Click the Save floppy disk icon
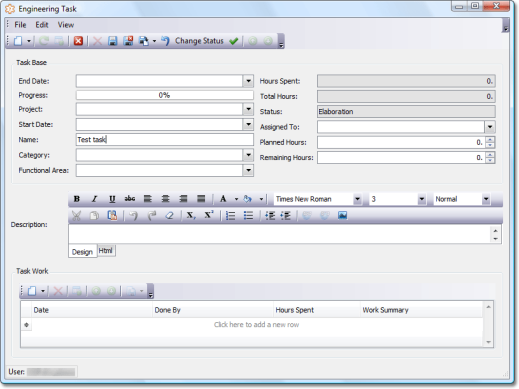This screenshot has height=389, width=519. (x=113, y=41)
